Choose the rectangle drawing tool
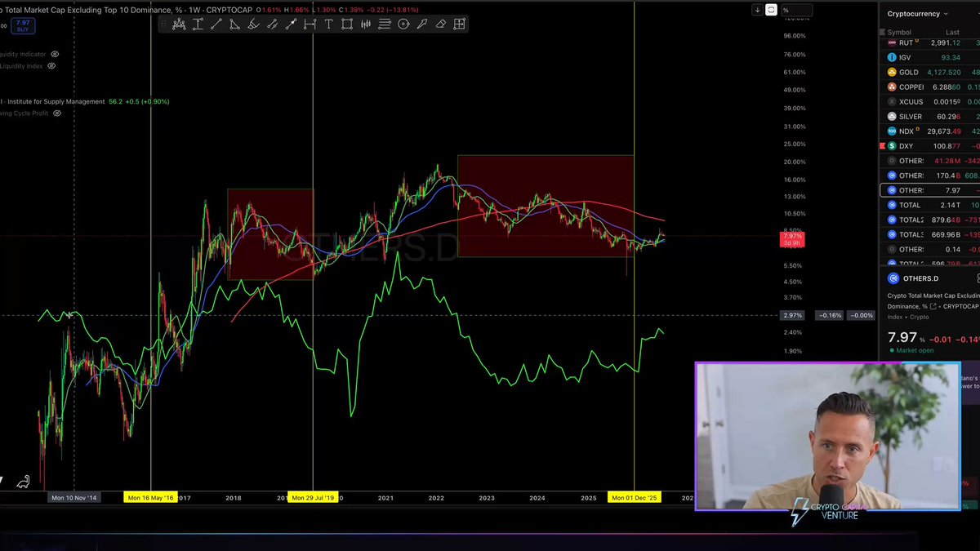 (x=347, y=24)
